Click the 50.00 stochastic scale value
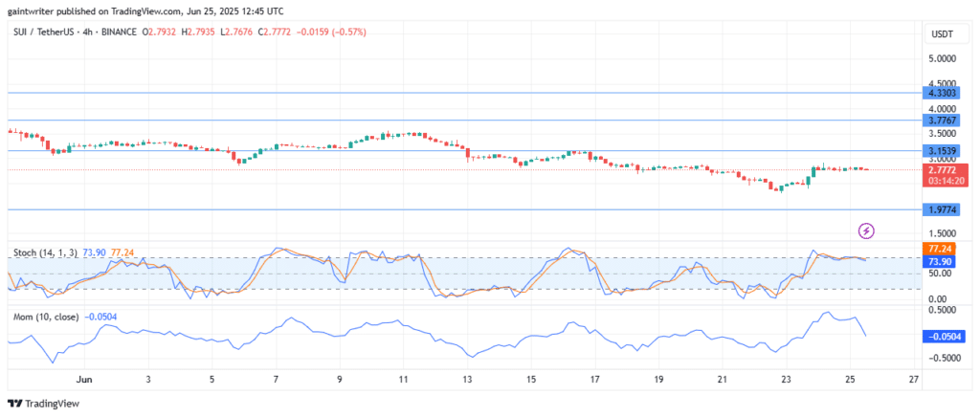The image size is (980, 417). click(940, 274)
